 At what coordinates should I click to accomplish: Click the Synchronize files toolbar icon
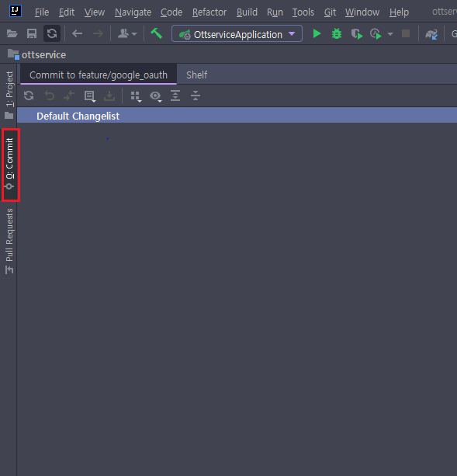pos(52,33)
